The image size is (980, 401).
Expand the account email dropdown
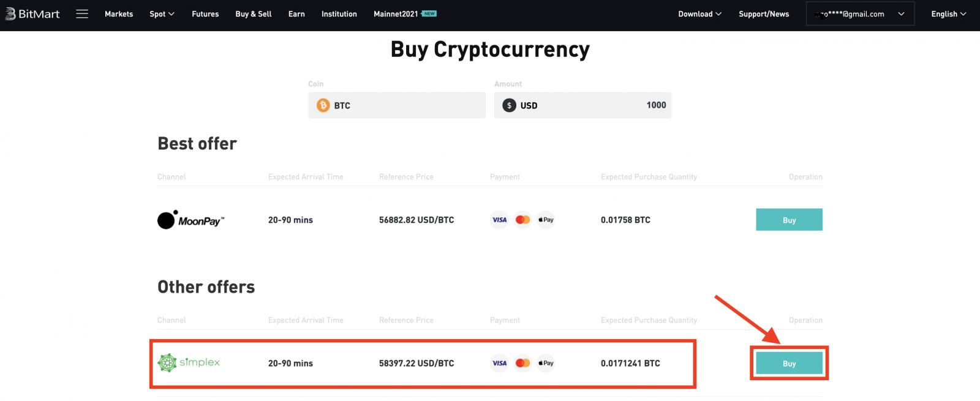point(859,13)
